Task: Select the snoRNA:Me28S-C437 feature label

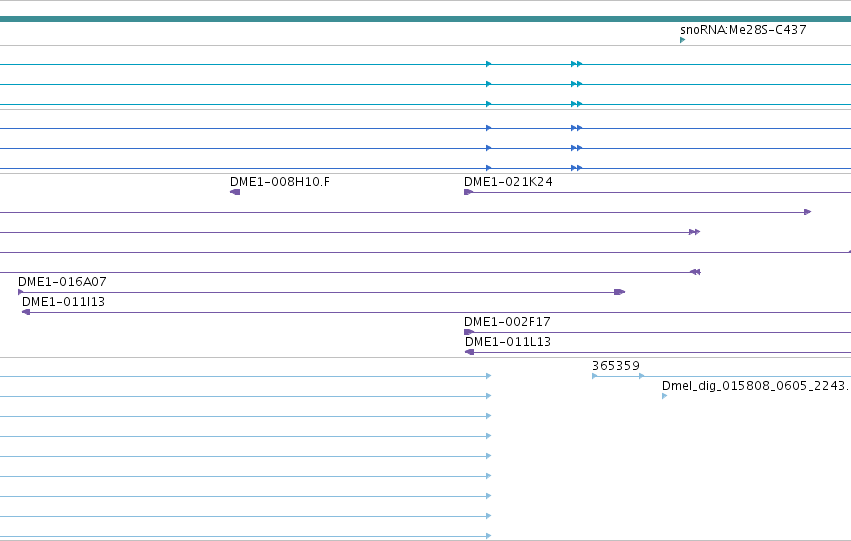Action: (x=743, y=30)
